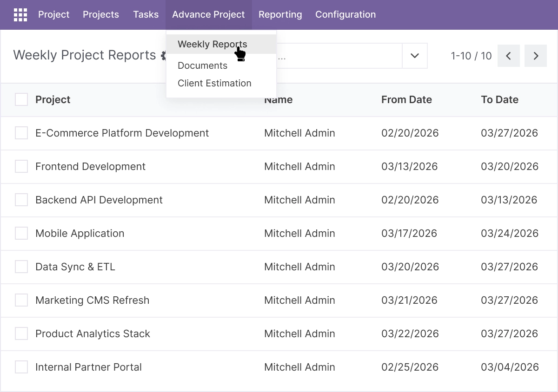Sort by the From Date column header
The width and height of the screenshot is (558, 392).
[406, 99]
